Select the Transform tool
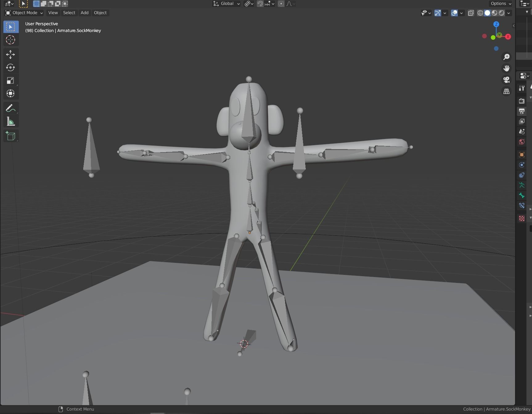This screenshot has height=414, width=532. 10,93
